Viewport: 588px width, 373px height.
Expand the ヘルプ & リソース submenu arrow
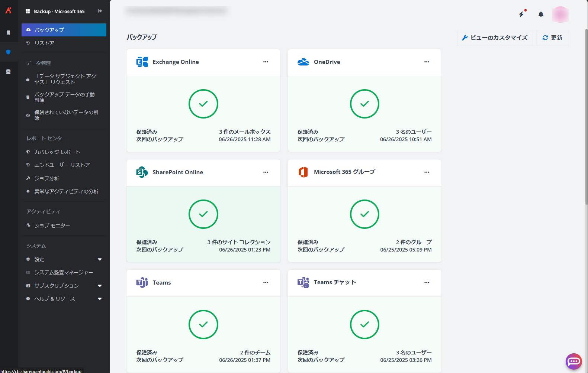pos(100,299)
